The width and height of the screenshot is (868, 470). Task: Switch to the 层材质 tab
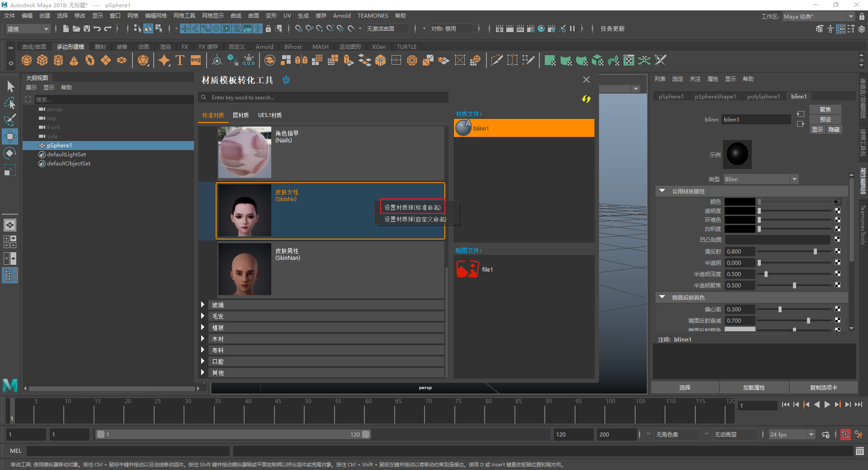241,115
